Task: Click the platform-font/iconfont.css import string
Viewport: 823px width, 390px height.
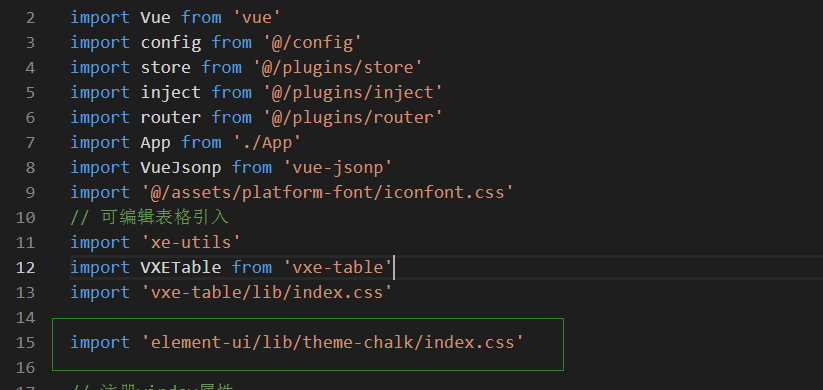Action: [327, 193]
